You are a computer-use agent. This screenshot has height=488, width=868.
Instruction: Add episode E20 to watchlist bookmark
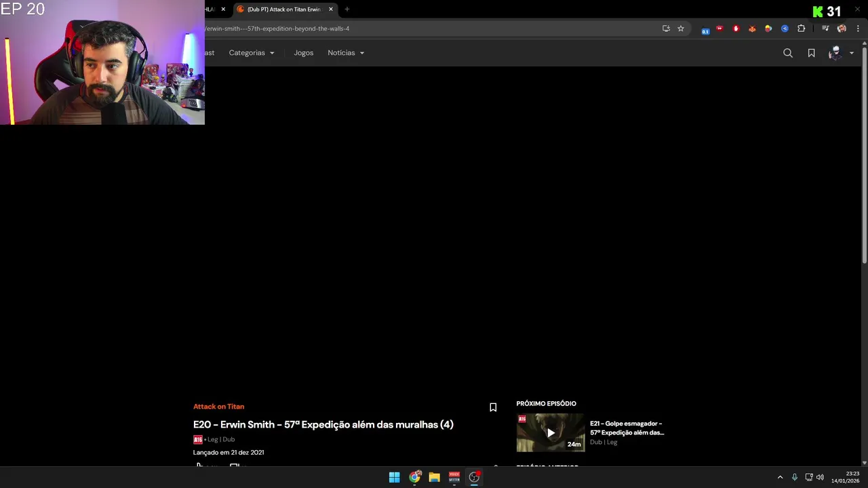coord(493,407)
